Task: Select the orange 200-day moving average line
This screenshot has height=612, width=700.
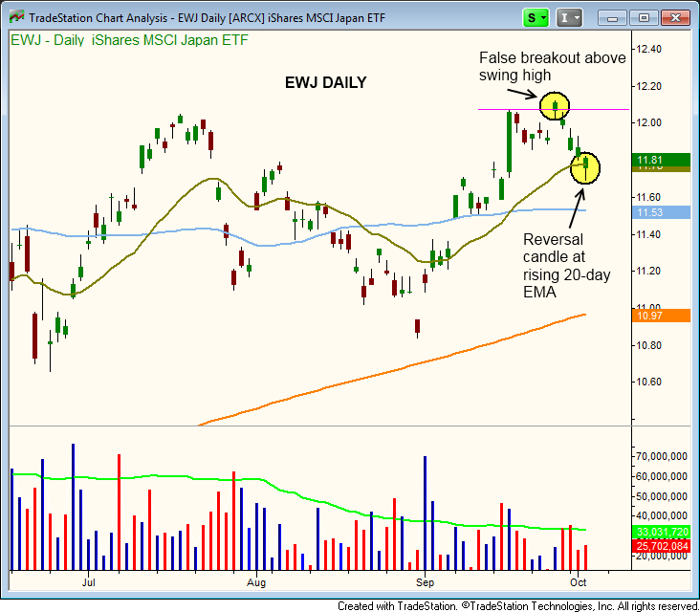Action: (x=393, y=370)
